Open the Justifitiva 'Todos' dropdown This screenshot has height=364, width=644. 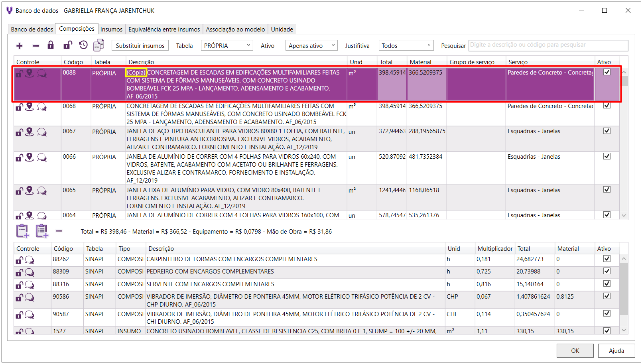[x=406, y=45]
